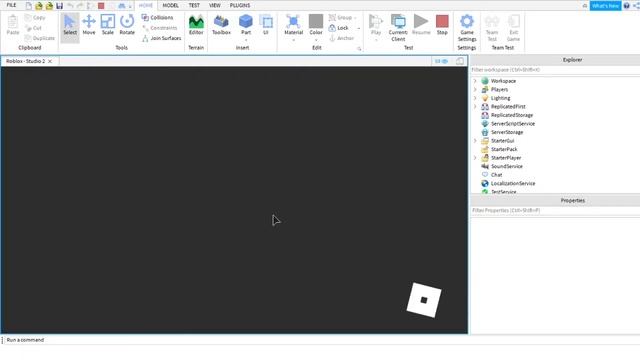Screen dimensions: 640x360
Task: Click the Cut button
Action: pyautogui.click(x=33, y=28)
